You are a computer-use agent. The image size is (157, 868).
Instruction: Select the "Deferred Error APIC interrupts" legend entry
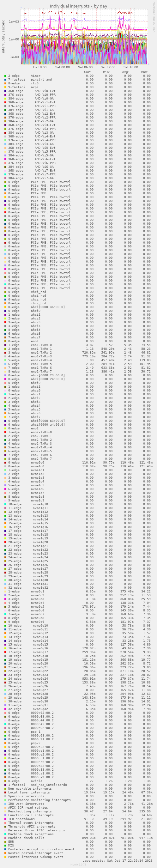(37, 830)
